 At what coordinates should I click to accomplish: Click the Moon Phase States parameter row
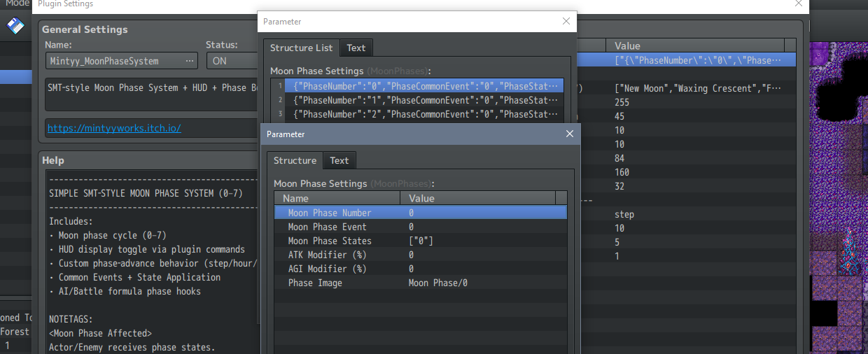(x=420, y=241)
